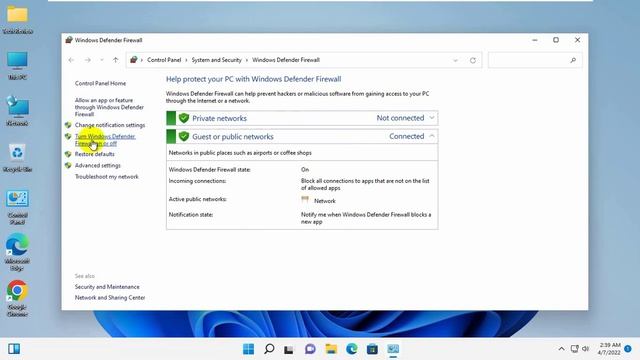Open Microsoft Store from the taskbar
This screenshot has width=640, height=360.
point(372,349)
